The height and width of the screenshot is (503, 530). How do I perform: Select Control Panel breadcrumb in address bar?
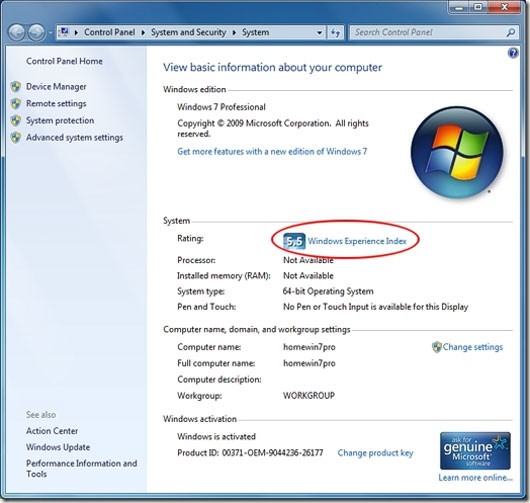109,32
